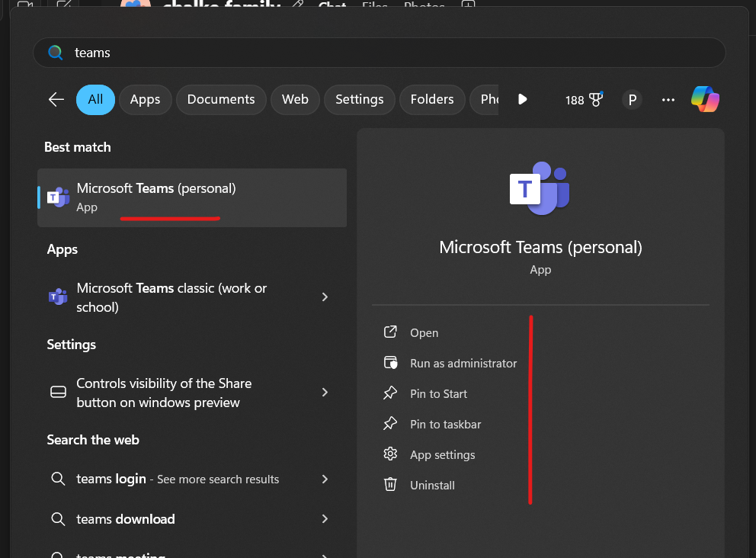Open the P profile account button
This screenshot has width=756, height=558.
[x=632, y=100]
